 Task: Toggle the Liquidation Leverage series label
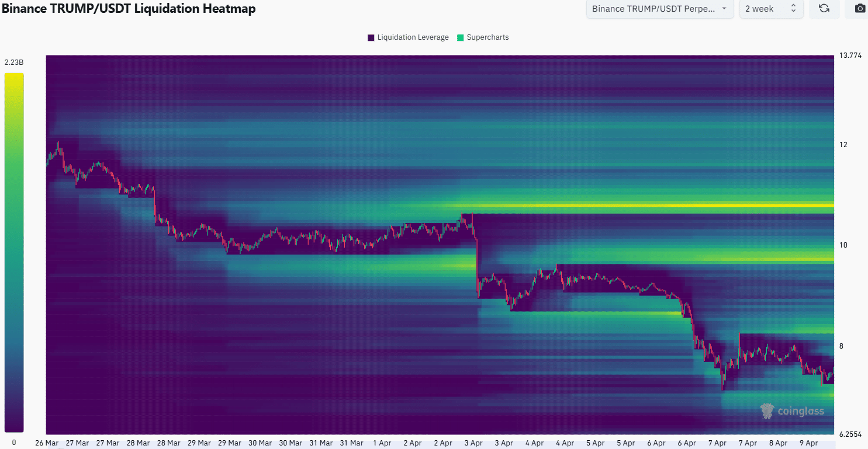[x=413, y=37]
